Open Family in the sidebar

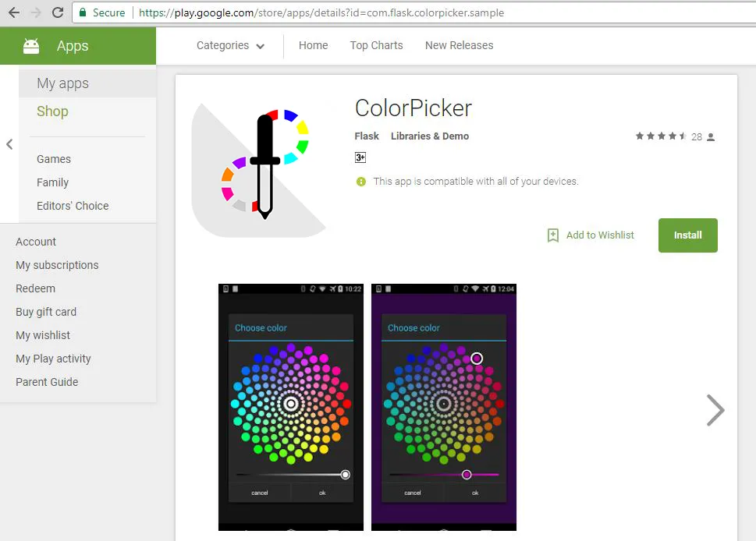click(x=52, y=182)
